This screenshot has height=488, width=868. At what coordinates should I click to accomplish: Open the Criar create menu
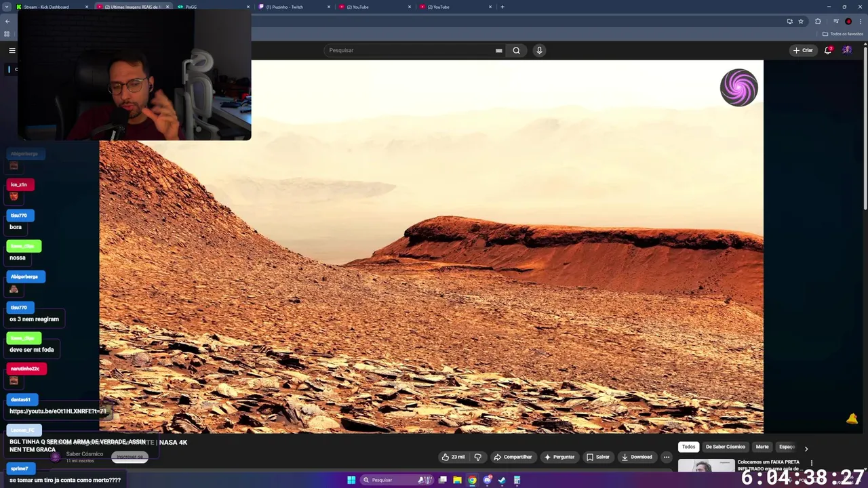pos(803,50)
